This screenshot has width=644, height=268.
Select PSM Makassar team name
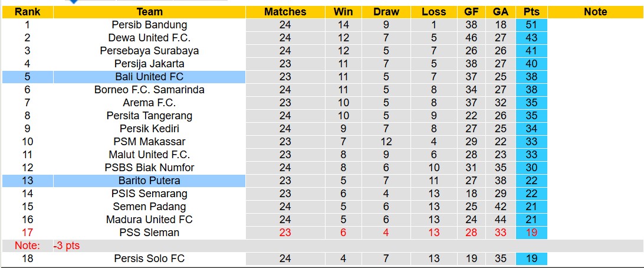coord(149,142)
